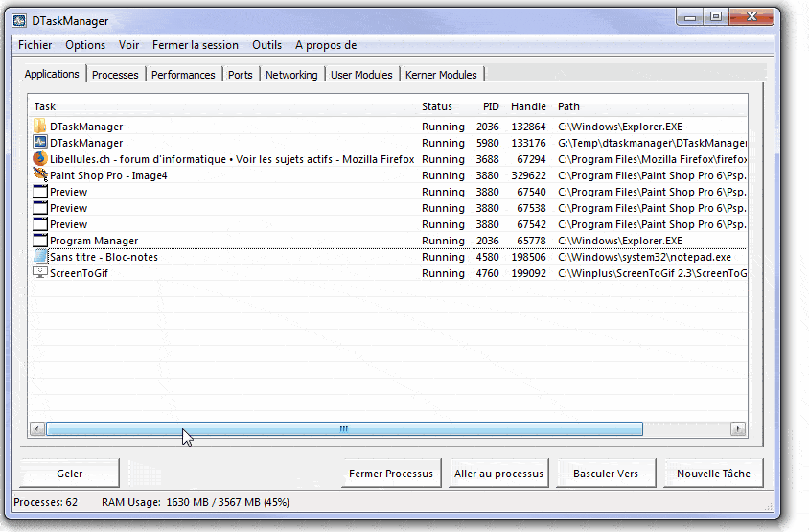Open the Fermer la session menu
Viewport: 809px width, 532px height.
pyautogui.click(x=195, y=45)
